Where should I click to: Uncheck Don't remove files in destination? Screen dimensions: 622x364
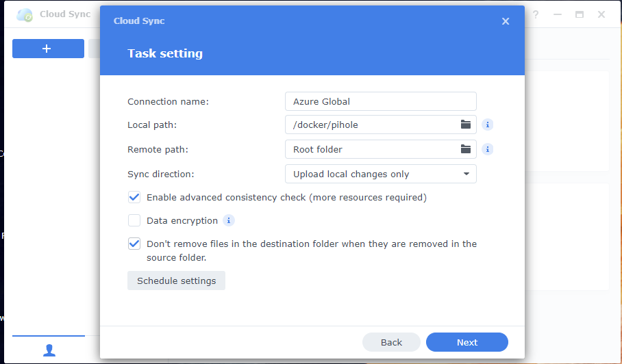tap(134, 244)
